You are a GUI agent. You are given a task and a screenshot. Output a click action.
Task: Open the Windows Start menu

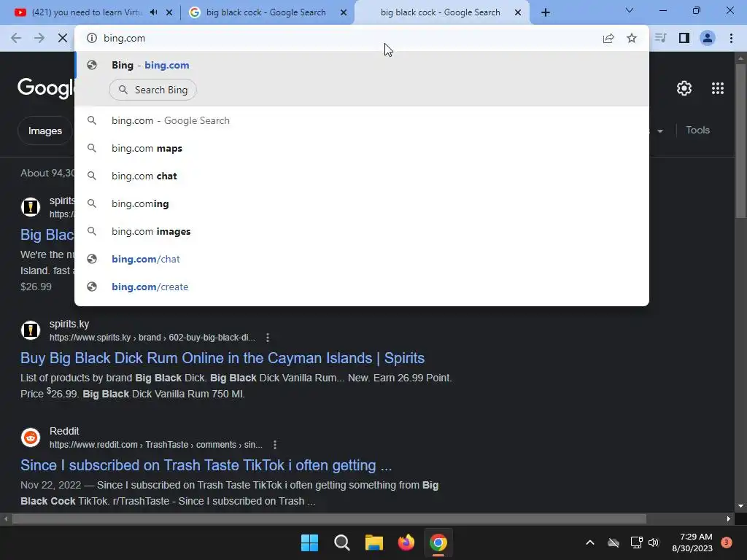click(x=309, y=542)
